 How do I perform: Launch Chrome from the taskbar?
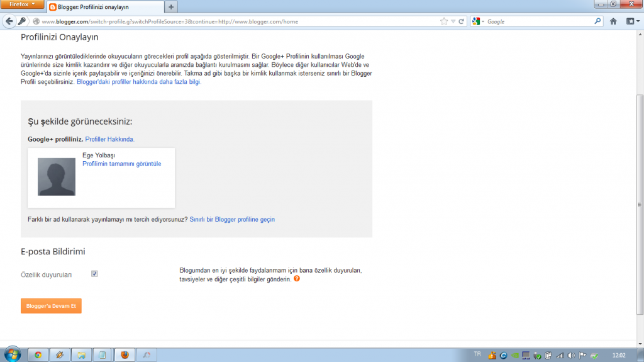[x=38, y=354]
